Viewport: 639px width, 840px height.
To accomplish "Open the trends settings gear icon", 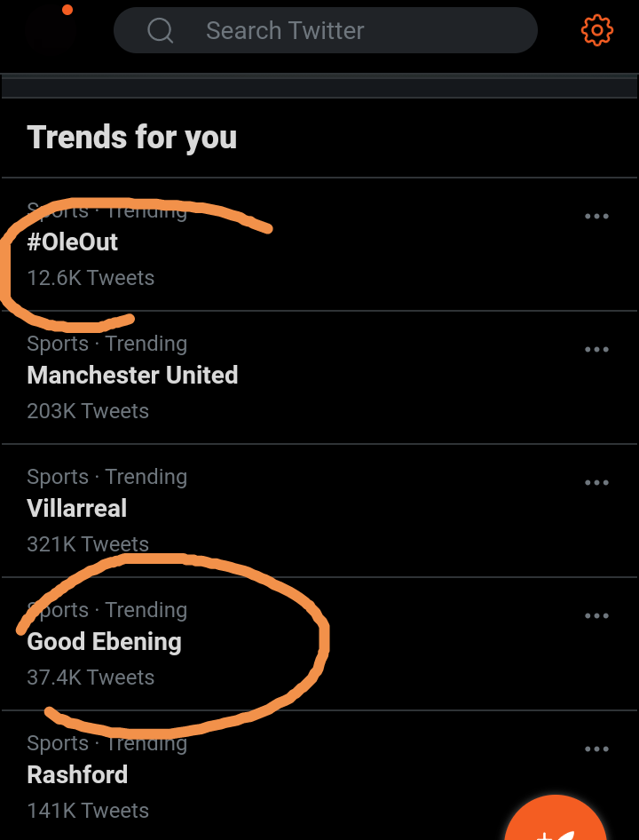I will click(x=596, y=31).
